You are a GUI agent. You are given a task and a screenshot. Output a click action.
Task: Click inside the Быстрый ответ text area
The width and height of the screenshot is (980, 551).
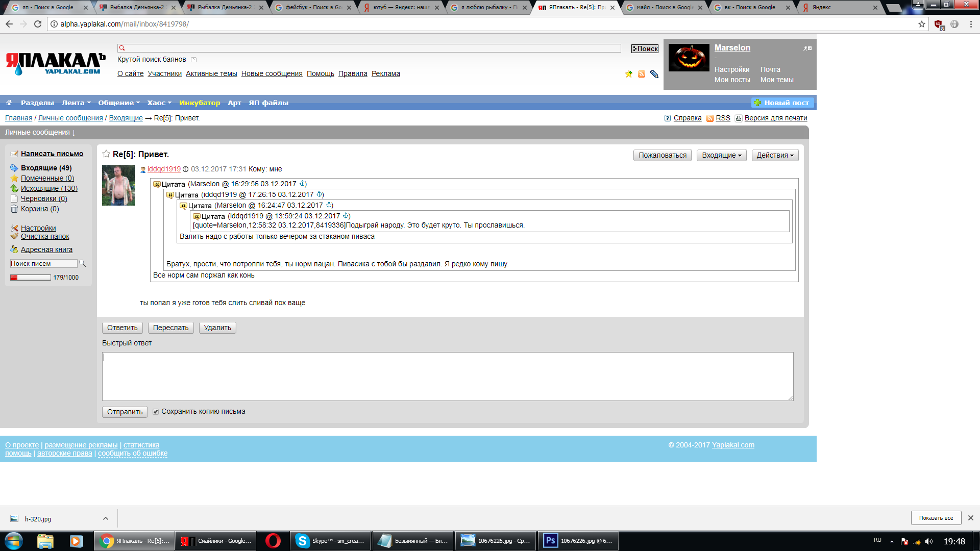[x=447, y=376]
